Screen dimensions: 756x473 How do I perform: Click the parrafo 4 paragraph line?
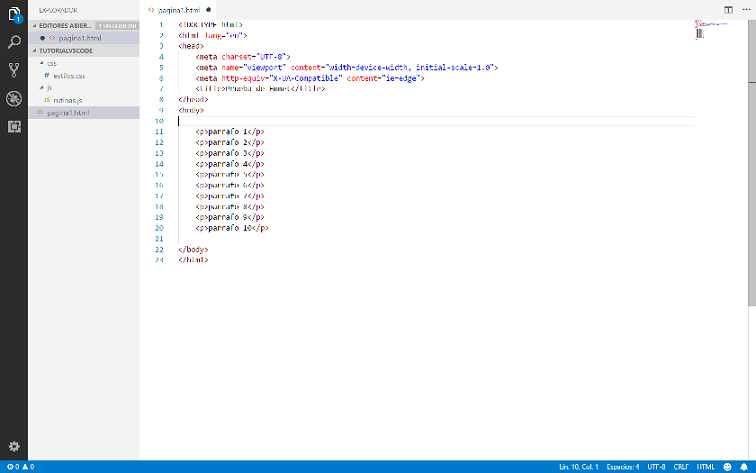pyautogui.click(x=230, y=164)
